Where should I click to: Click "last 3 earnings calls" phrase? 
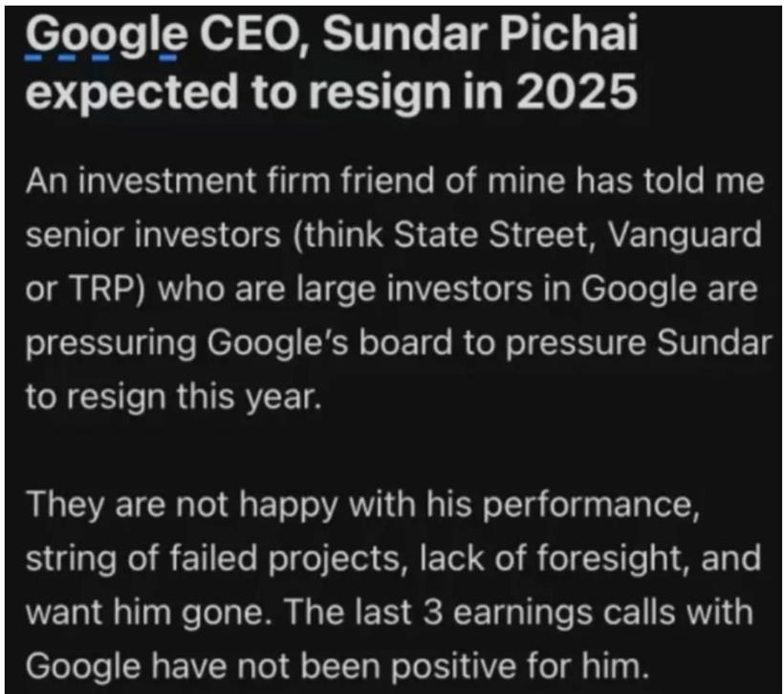[516, 613]
